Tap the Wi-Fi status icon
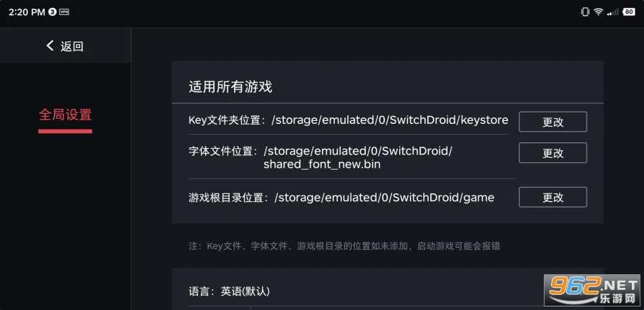Viewport: 644px width, 310px height. [x=597, y=12]
